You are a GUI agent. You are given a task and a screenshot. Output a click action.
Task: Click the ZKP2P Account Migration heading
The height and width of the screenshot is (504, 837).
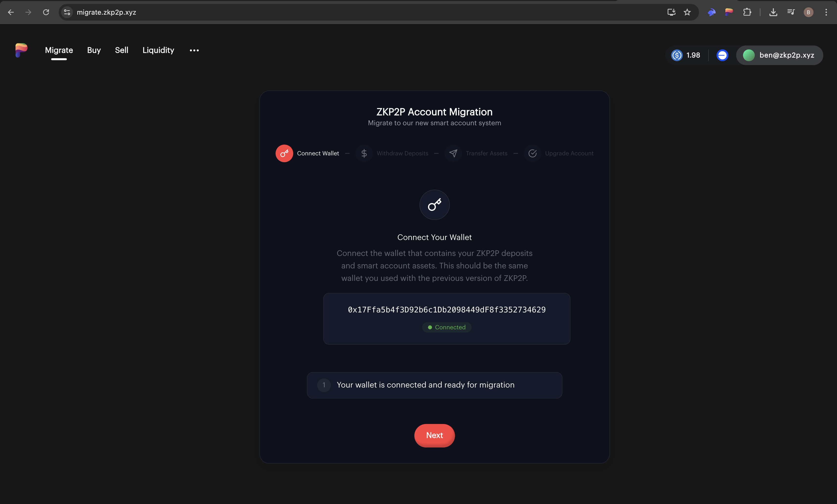coord(434,112)
